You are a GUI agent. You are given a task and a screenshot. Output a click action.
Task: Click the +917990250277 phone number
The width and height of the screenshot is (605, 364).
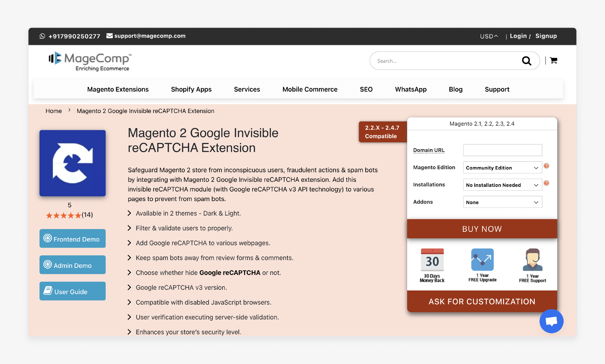74,36
